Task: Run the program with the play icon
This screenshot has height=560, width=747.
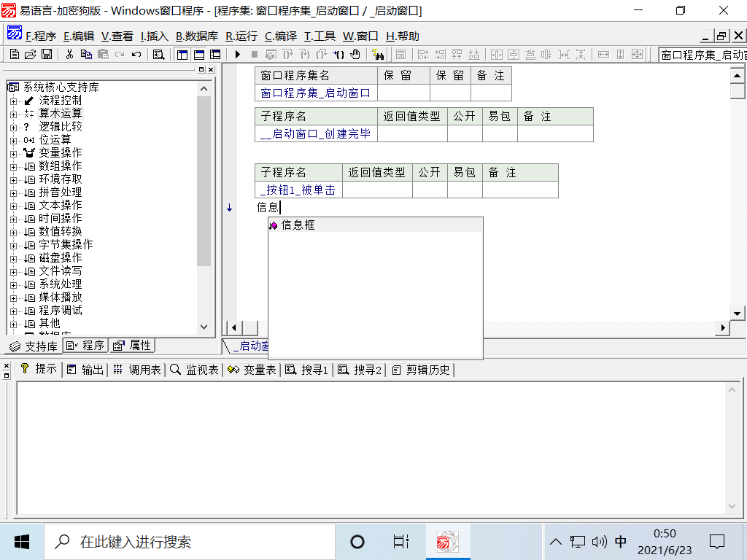Action: pos(238,54)
